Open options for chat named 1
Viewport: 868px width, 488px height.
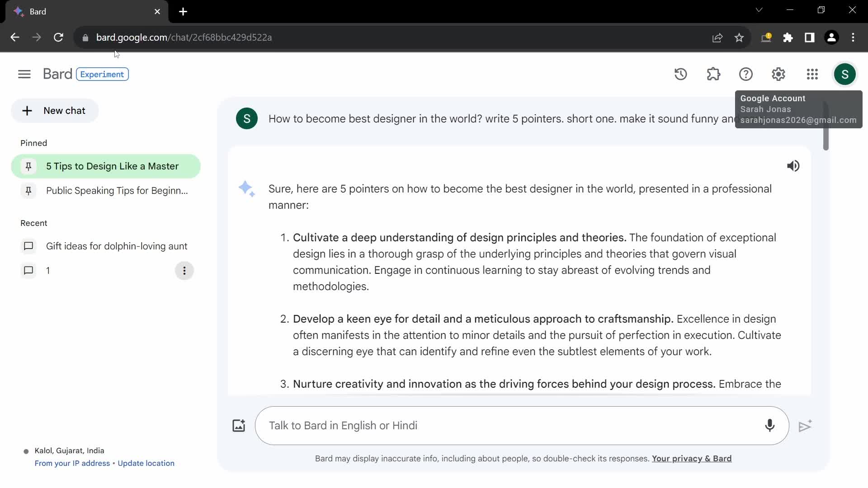coord(184,271)
